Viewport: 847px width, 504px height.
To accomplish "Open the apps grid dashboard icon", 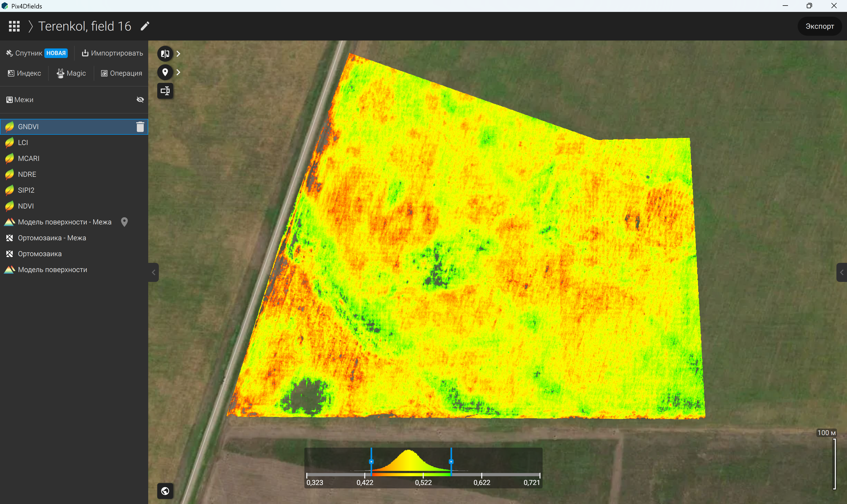I will click(x=14, y=26).
